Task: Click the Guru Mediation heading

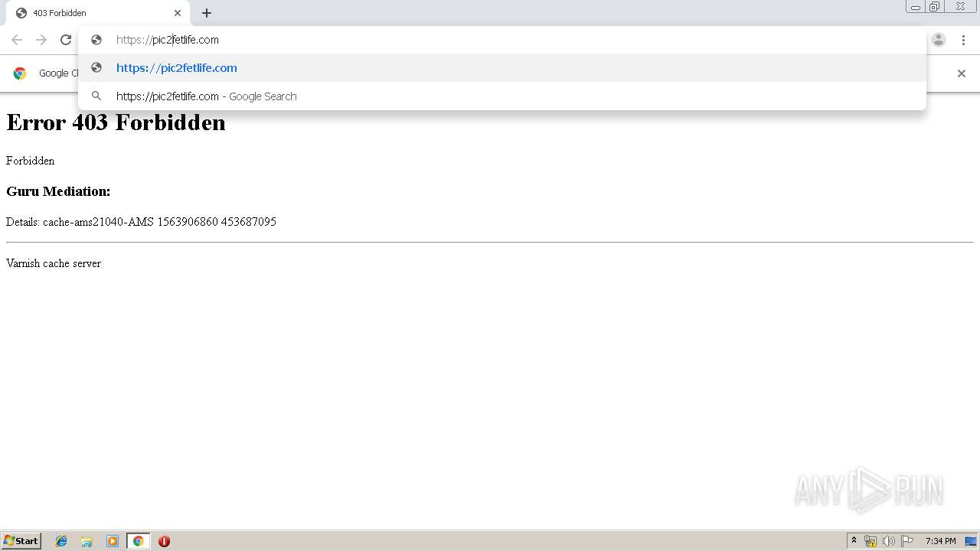Action: click(58, 191)
